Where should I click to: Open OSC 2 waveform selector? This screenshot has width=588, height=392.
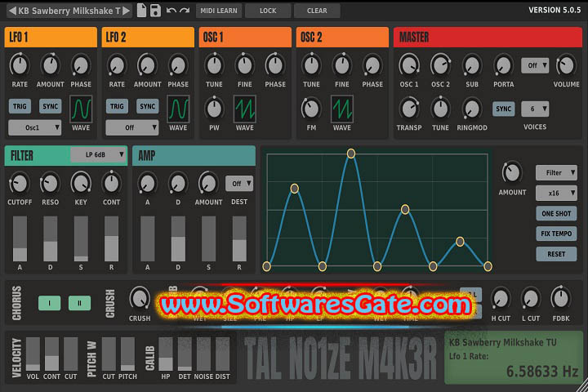(x=342, y=109)
